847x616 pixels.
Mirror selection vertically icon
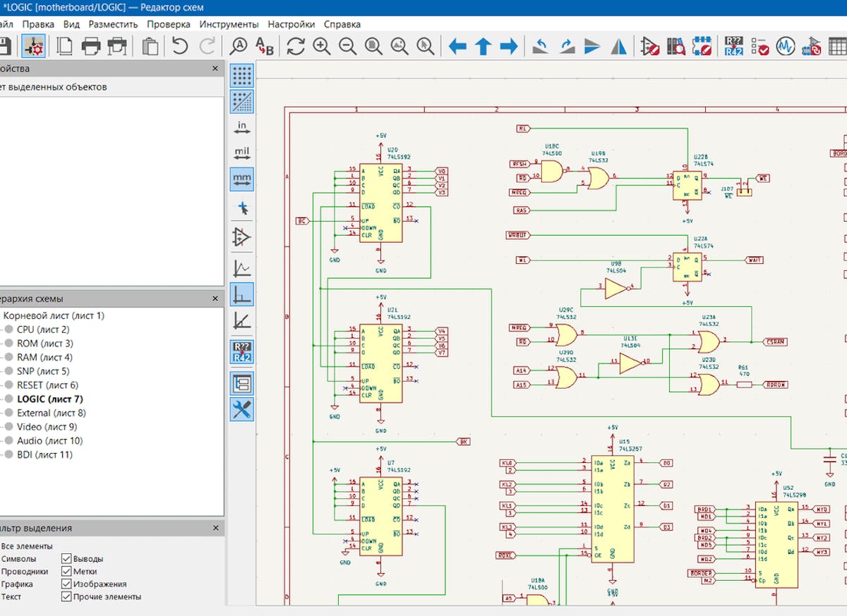593,47
